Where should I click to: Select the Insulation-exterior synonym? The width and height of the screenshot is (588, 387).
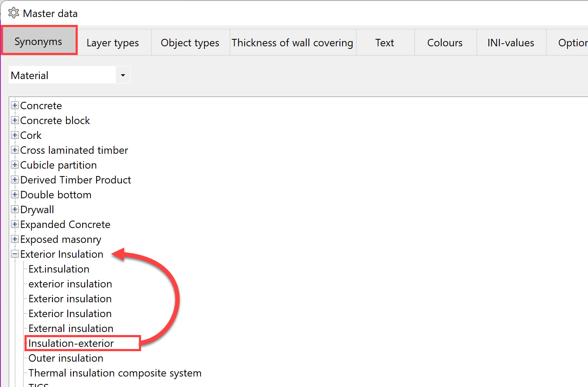(x=71, y=343)
